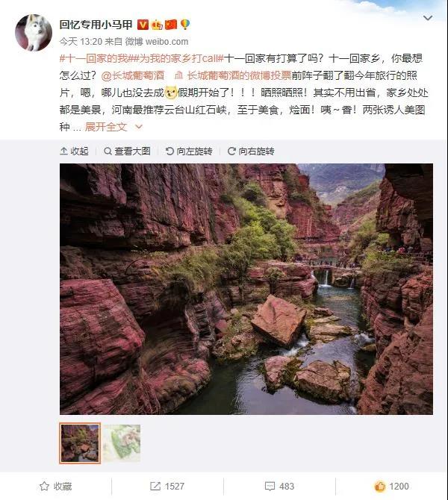This screenshot has height=500, width=448.
Task: Rotate image right with 向右旋转
Action: click(251, 151)
